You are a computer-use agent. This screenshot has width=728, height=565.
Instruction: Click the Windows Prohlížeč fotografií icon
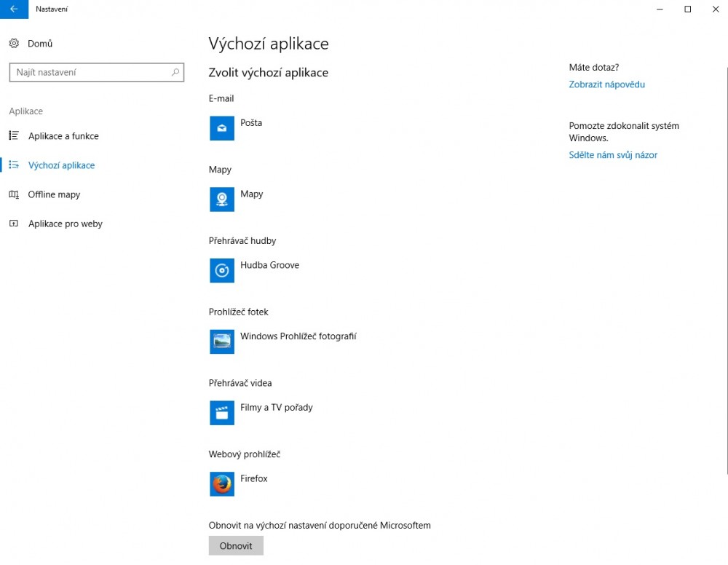click(x=222, y=341)
